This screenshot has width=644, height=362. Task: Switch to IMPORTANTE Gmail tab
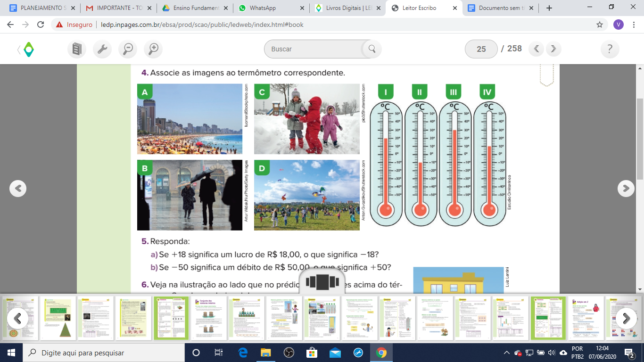tap(118, 8)
